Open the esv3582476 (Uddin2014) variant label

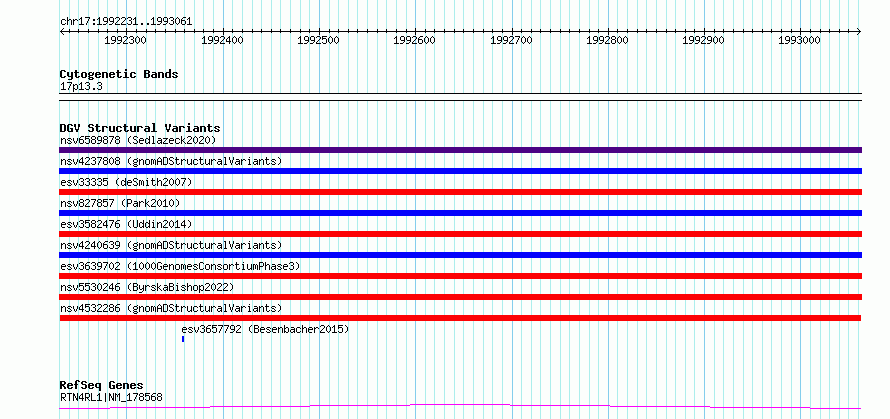pyautogui.click(x=126, y=224)
